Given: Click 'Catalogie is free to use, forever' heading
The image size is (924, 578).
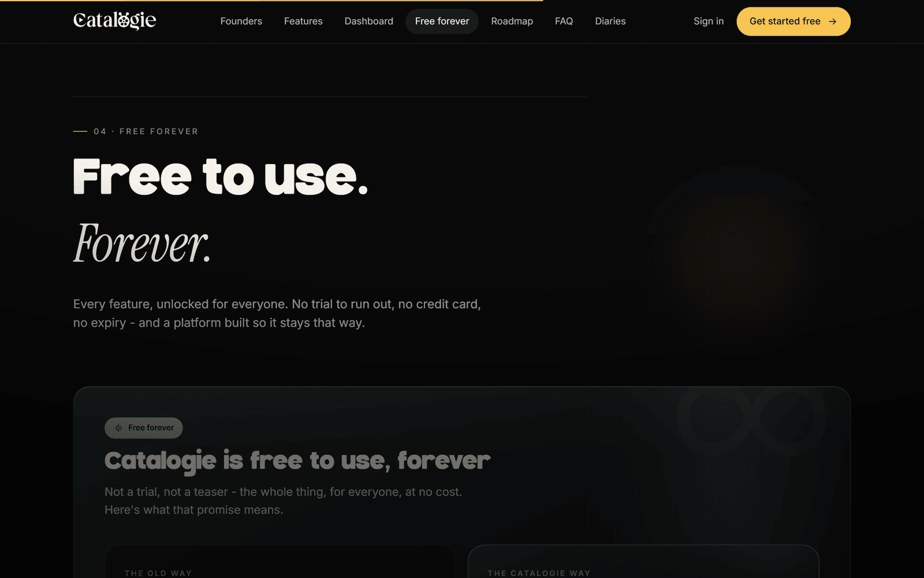Looking at the screenshot, I should tap(297, 461).
